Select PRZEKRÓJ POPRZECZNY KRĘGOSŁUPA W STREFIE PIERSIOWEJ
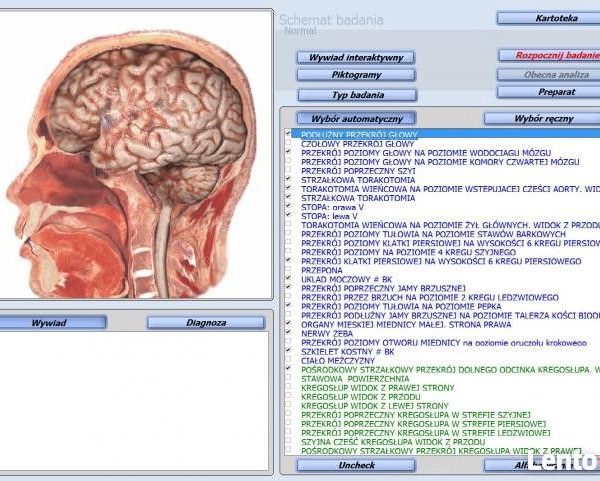This screenshot has height=481, width=600. pos(423,424)
